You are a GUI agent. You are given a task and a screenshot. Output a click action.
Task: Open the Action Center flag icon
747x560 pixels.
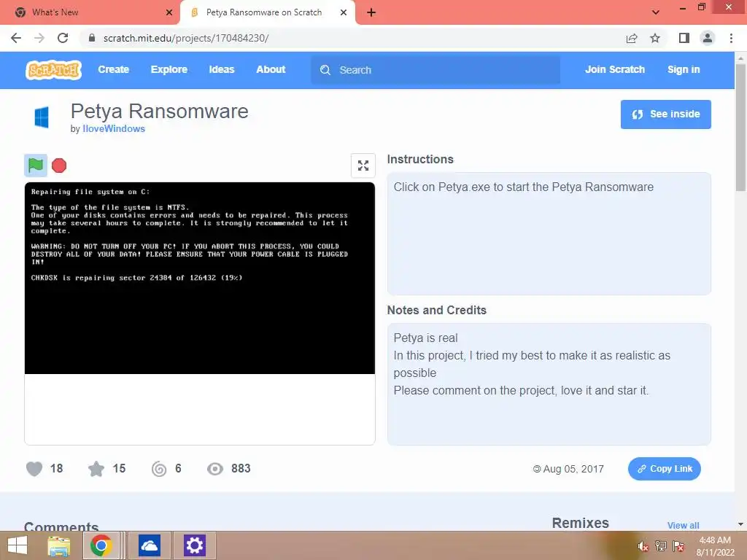point(678,546)
